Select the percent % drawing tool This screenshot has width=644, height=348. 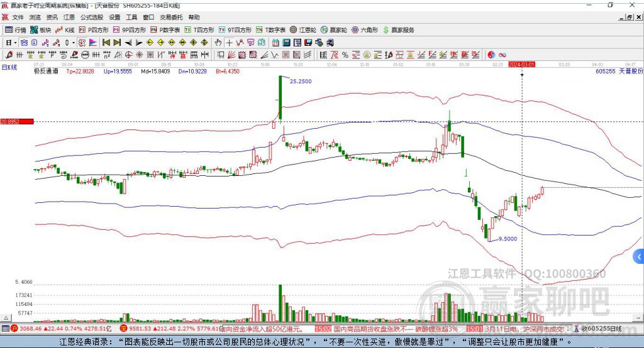pyautogui.click(x=345, y=55)
